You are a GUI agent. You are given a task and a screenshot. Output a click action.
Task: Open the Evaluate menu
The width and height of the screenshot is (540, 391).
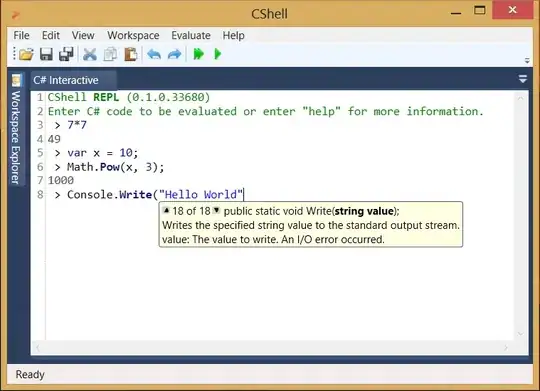[191, 35]
